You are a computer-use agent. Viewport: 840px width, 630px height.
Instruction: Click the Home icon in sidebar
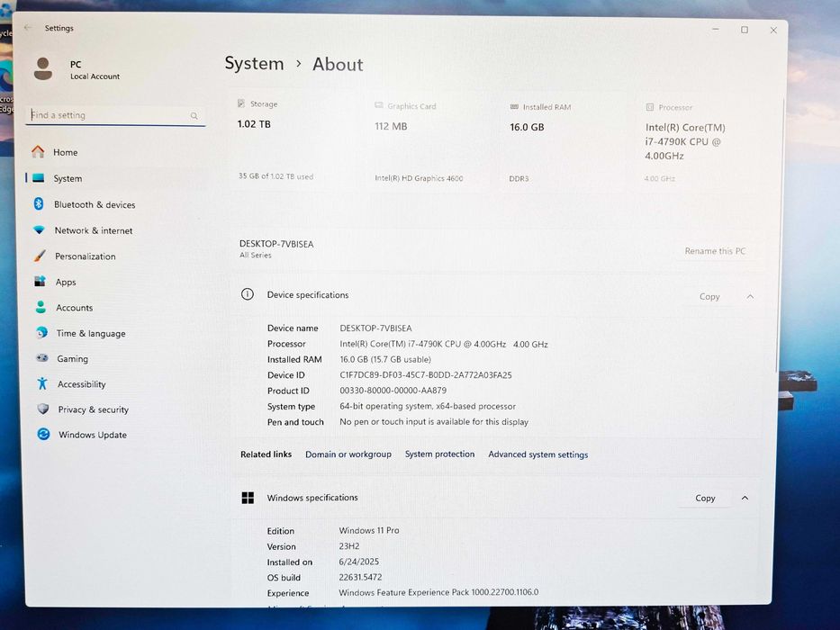coord(38,152)
